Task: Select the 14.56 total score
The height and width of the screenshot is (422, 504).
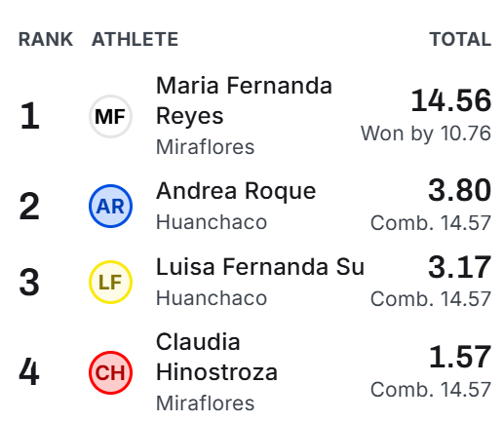Action: click(x=451, y=100)
